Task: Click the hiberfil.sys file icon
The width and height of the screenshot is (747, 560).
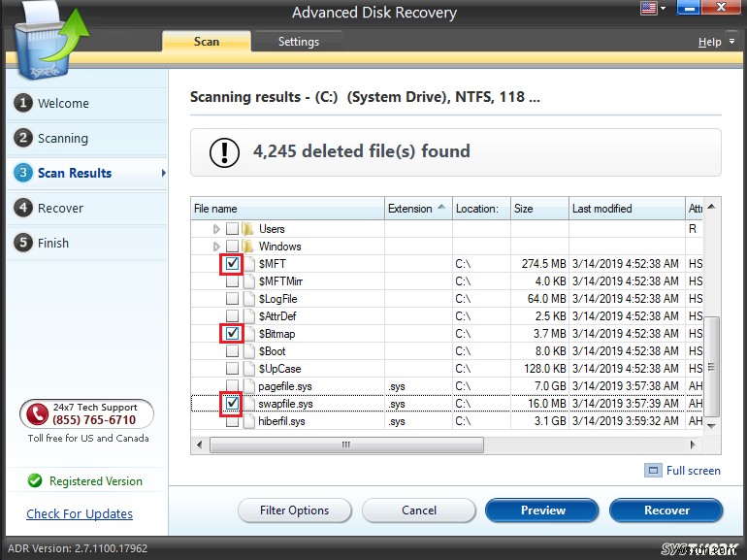Action: click(249, 421)
